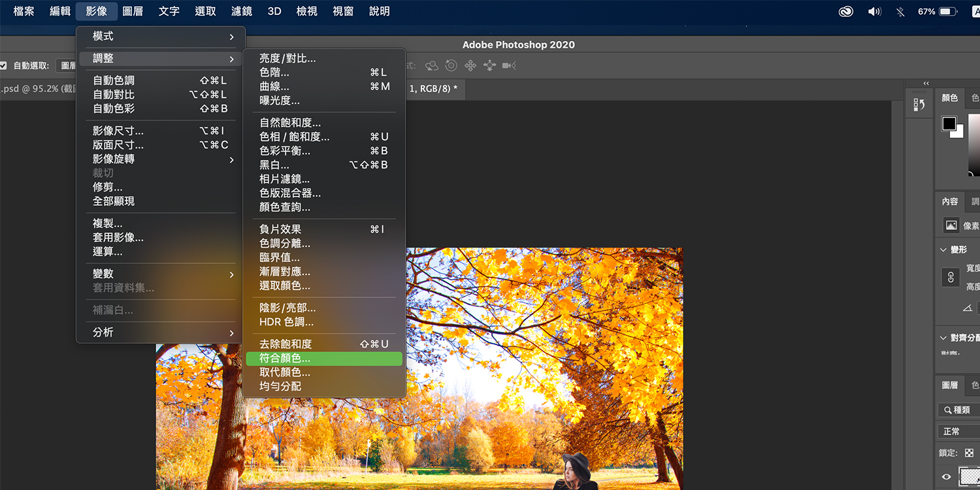Toggle the link width and height icon

click(951, 277)
